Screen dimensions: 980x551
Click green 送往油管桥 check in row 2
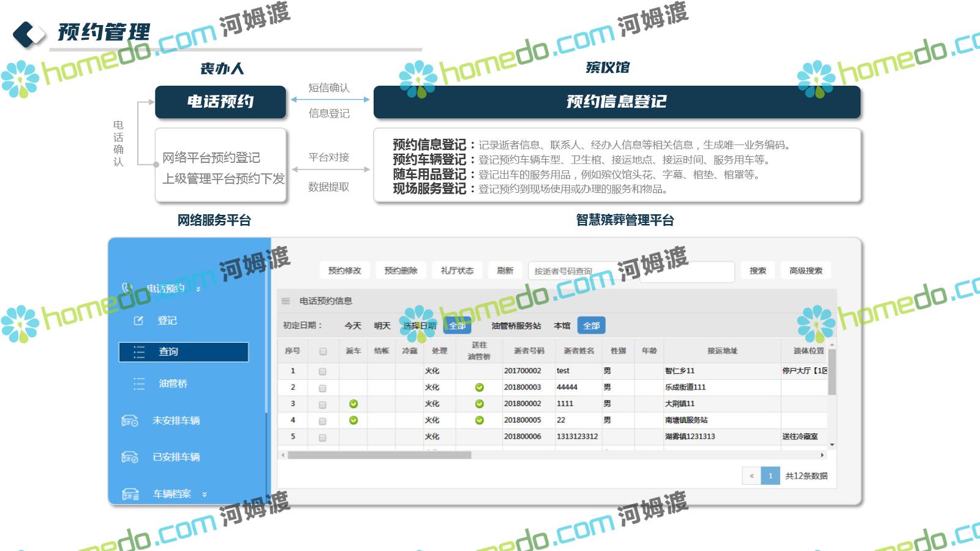pos(480,388)
